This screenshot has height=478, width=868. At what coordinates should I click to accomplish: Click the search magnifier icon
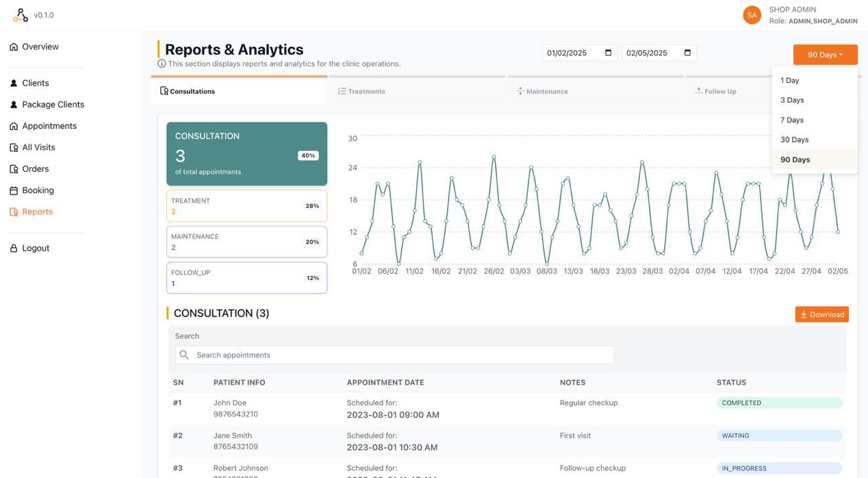(x=184, y=355)
